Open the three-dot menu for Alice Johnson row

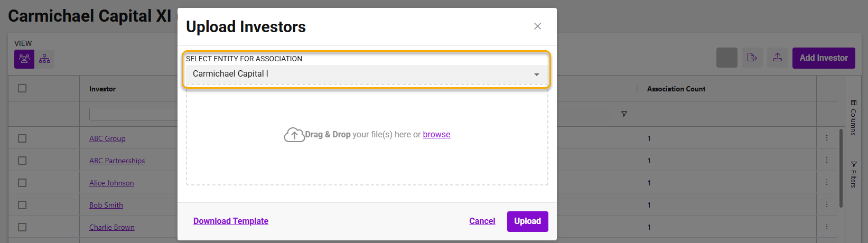click(827, 183)
